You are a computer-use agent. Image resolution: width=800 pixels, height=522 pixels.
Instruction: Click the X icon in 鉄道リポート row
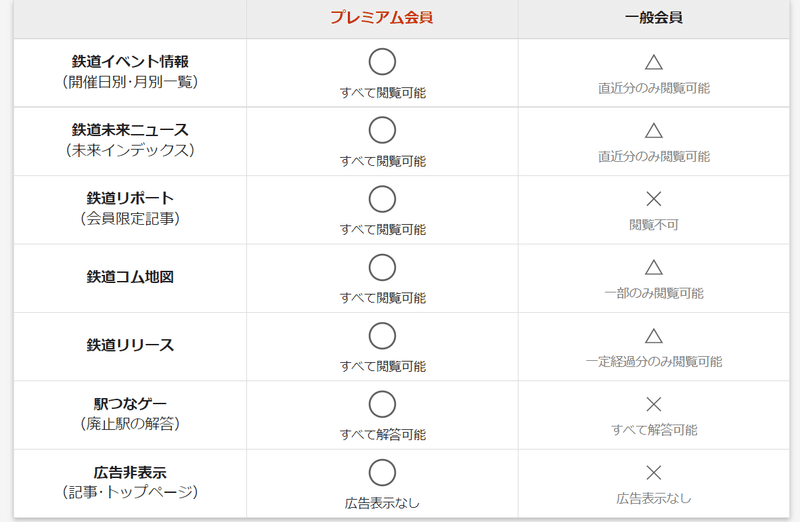tap(654, 198)
